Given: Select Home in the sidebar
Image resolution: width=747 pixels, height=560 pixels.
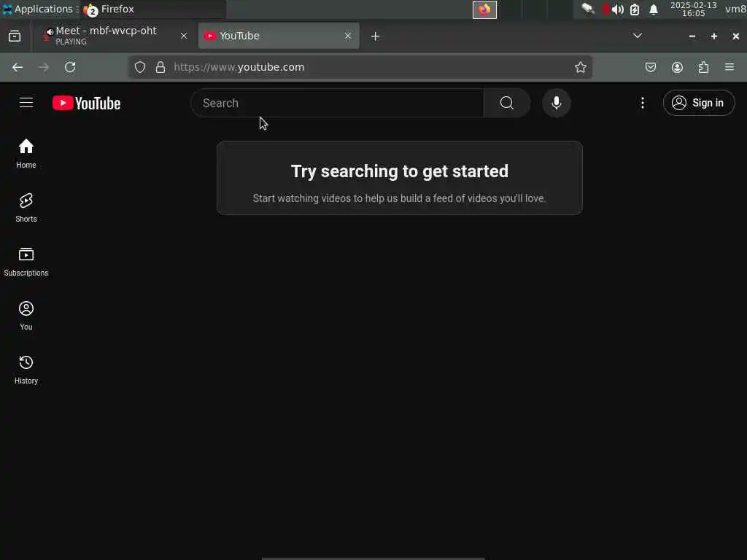Looking at the screenshot, I should point(26,153).
